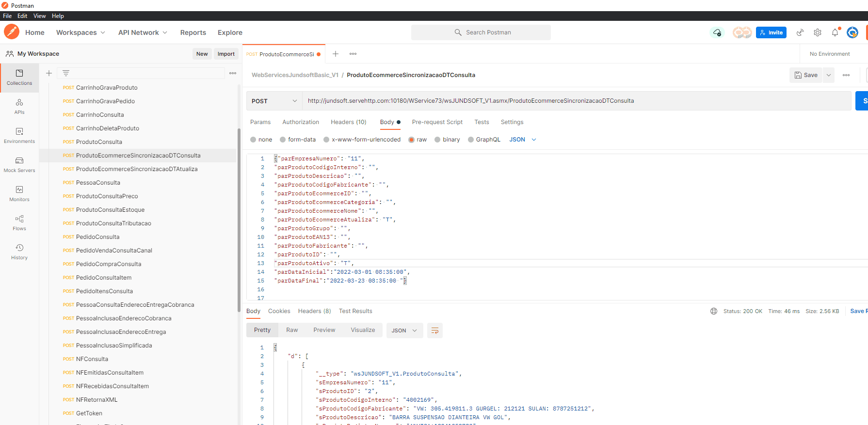The image size is (868, 425).
Task: Switch to the Test Results tab
Action: pos(355,311)
